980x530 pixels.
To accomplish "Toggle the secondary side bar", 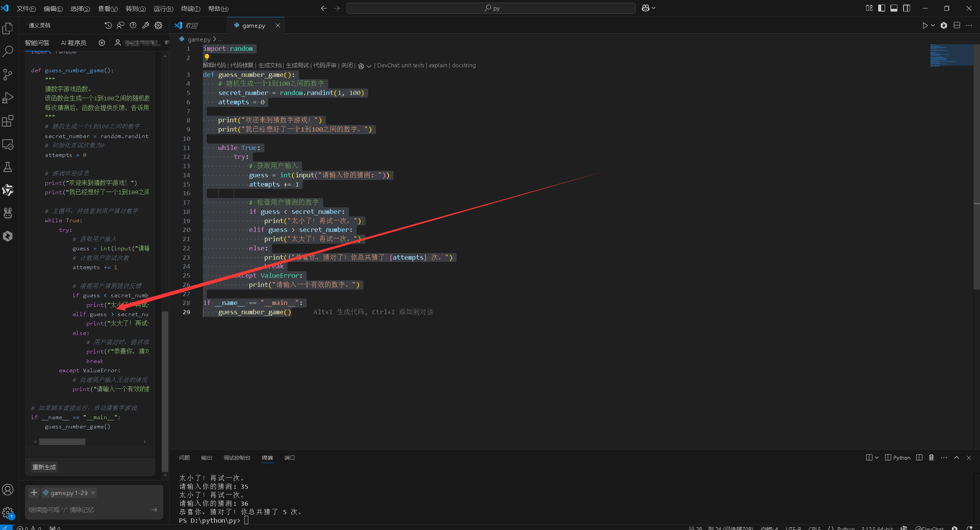I will coord(907,8).
